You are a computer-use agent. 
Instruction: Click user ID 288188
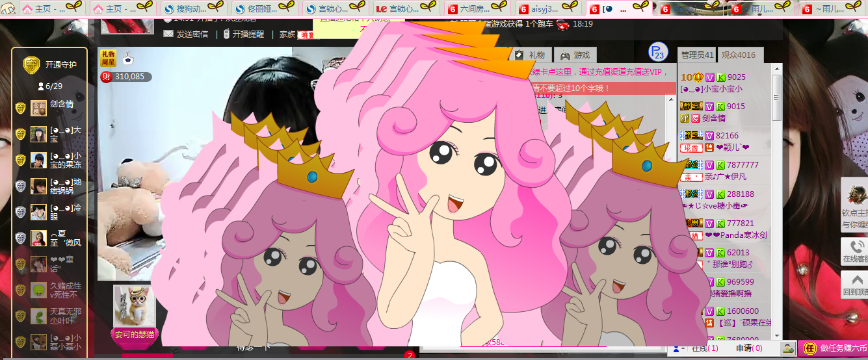(x=741, y=194)
